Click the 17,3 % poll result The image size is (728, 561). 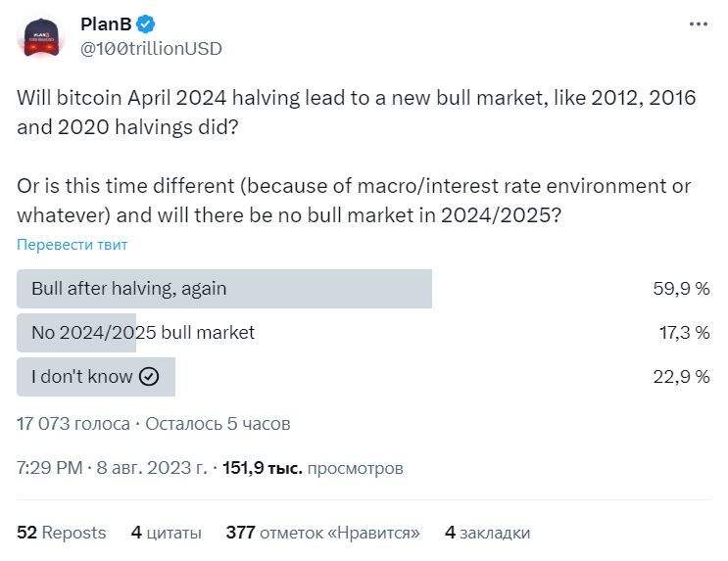(684, 333)
